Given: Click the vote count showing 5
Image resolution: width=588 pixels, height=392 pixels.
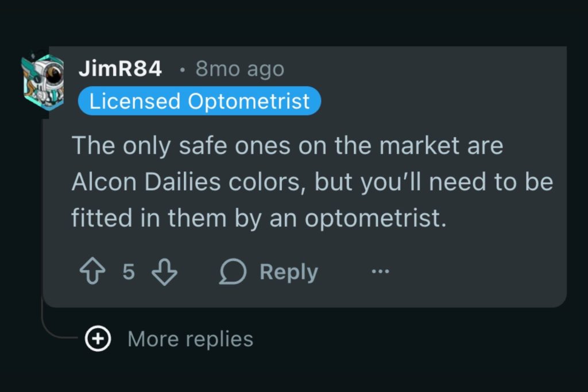Looking at the screenshot, I should [127, 271].
